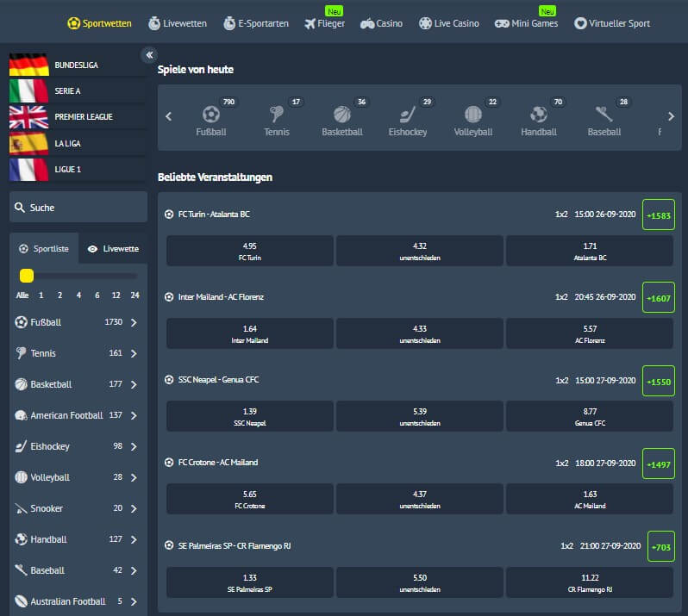The image size is (688, 616).
Task: Pick the Eishockey icon in carousel
Action: coord(408,115)
